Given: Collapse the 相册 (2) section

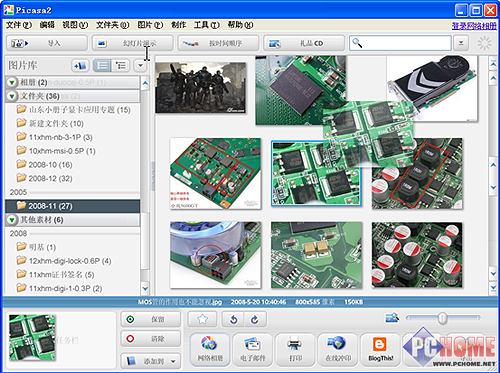Looking at the screenshot, I should pyautogui.click(x=12, y=82).
